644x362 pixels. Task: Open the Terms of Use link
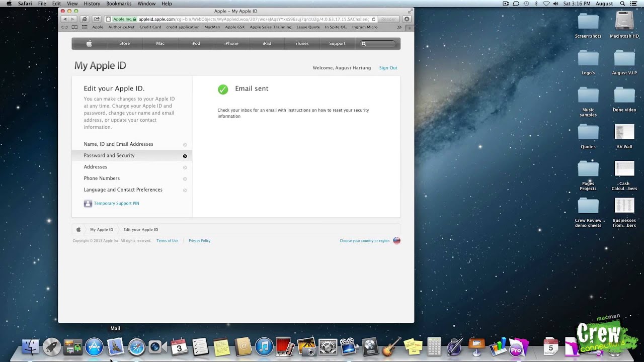167,241
